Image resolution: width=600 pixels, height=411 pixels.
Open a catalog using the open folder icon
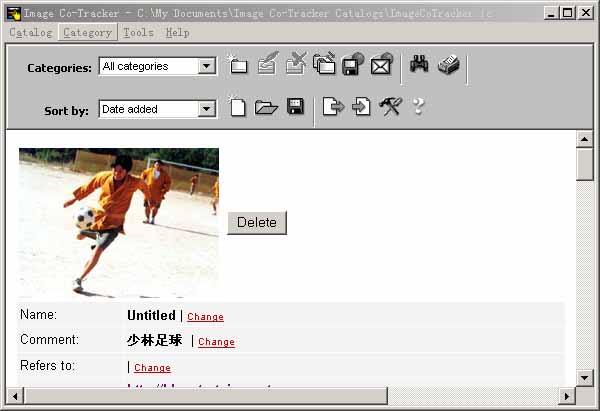pos(266,107)
